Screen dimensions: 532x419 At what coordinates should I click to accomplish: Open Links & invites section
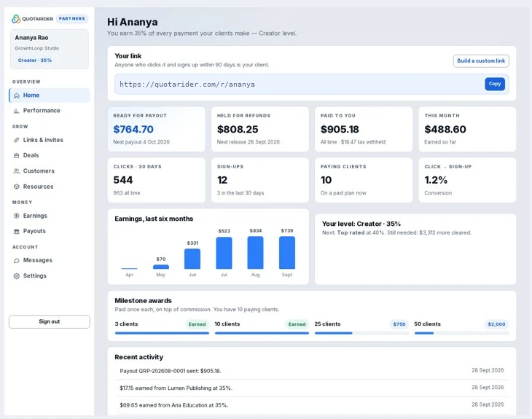(x=50, y=140)
